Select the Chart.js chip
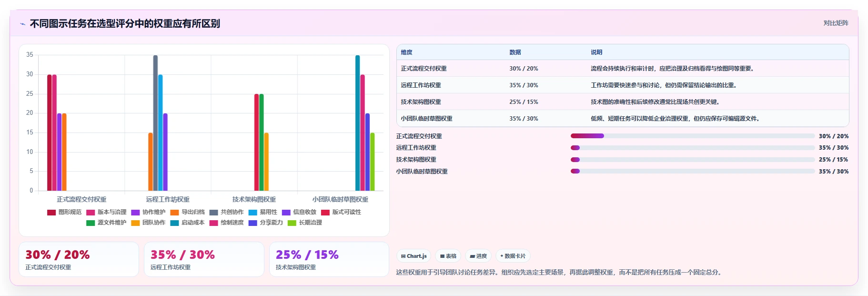The width and height of the screenshot is (868, 296). click(x=414, y=256)
